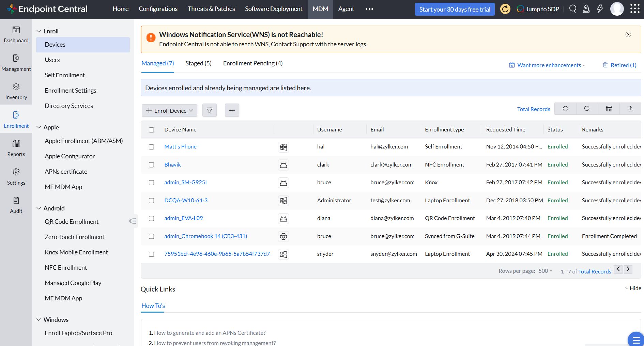
Task: Collapse the Apple tree section
Action: (39, 127)
